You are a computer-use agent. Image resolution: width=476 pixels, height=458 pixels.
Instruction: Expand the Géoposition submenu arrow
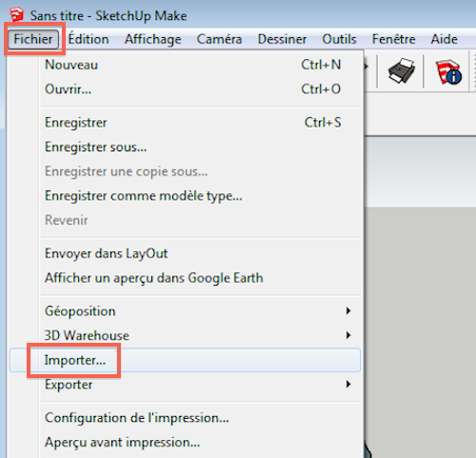tap(348, 310)
